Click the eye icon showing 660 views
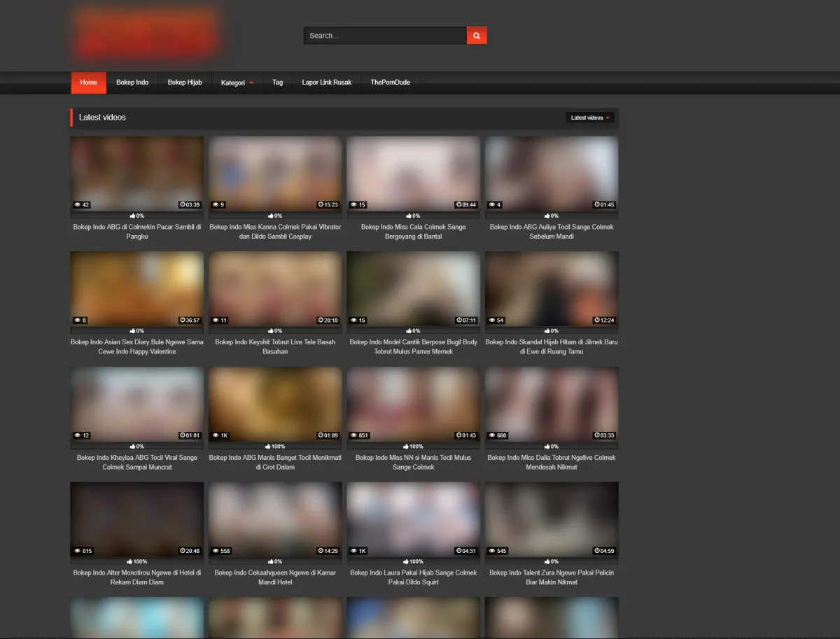This screenshot has height=639, width=840. tap(491, 435)
